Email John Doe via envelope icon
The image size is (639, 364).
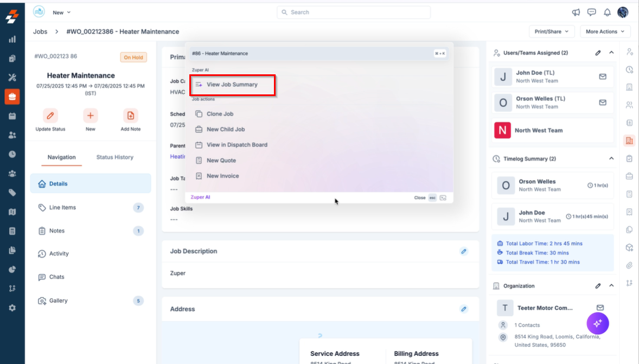[603, 76]
